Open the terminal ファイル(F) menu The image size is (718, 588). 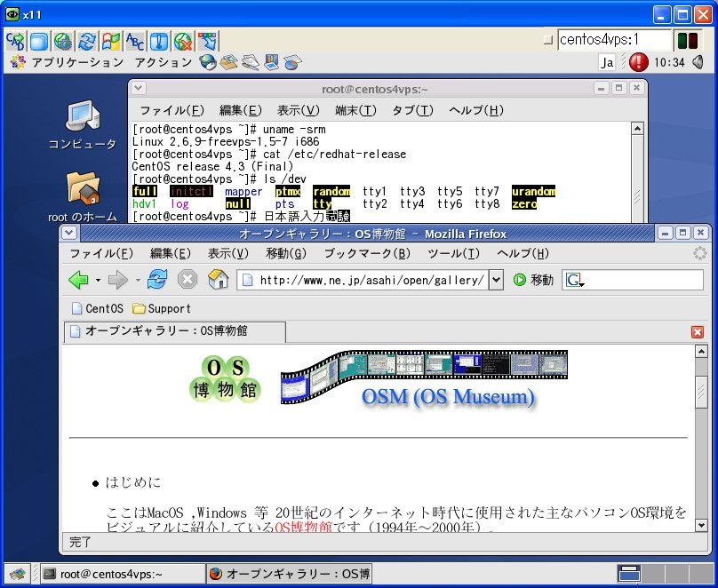click(172, 110)
